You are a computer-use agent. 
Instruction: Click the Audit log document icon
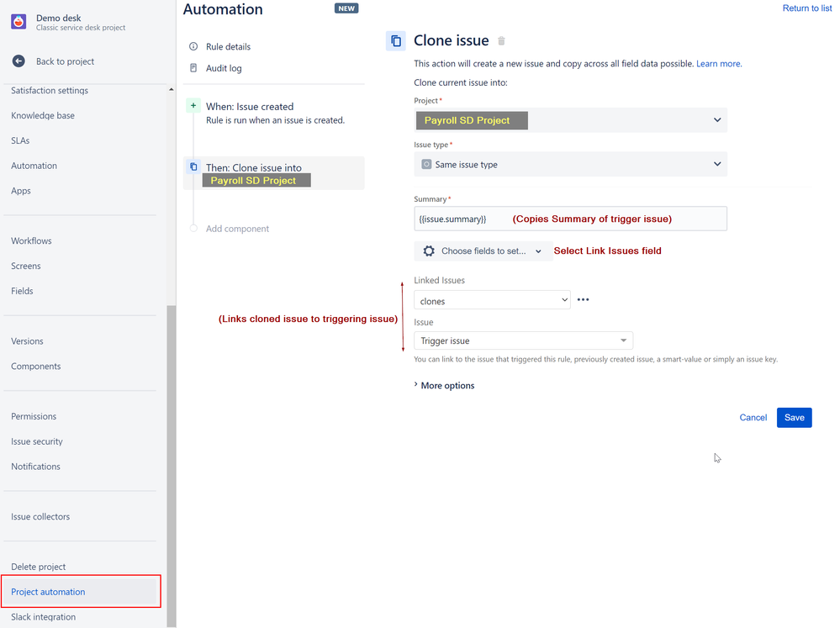click(x=193, y=68)
